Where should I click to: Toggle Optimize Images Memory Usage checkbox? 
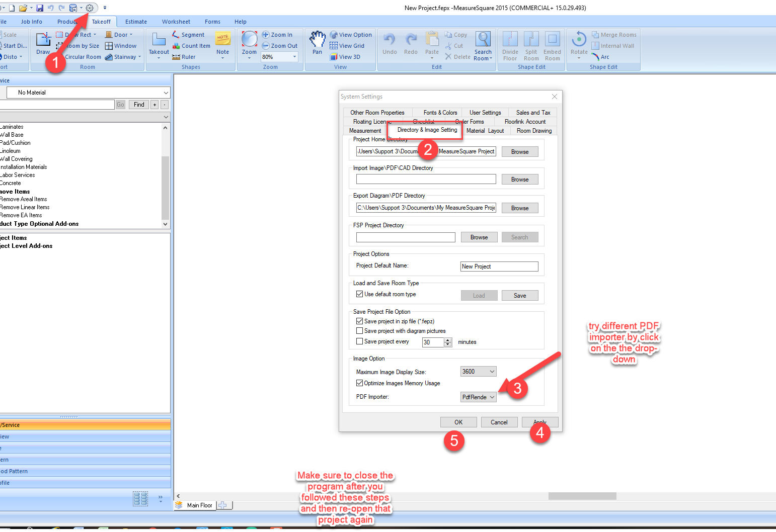[359, 383]
